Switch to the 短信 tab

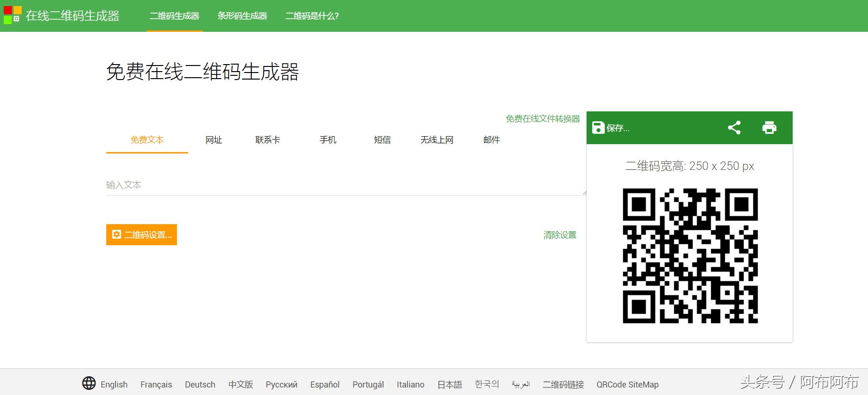tap(383, 140)
